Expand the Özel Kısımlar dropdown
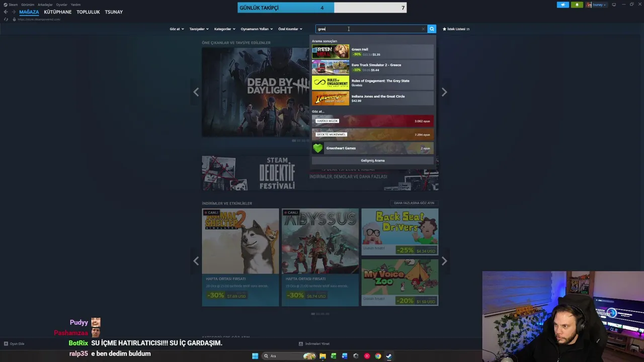Image resolution: width=644 pixels, height=362 pixels. click(x=290, y=29)
